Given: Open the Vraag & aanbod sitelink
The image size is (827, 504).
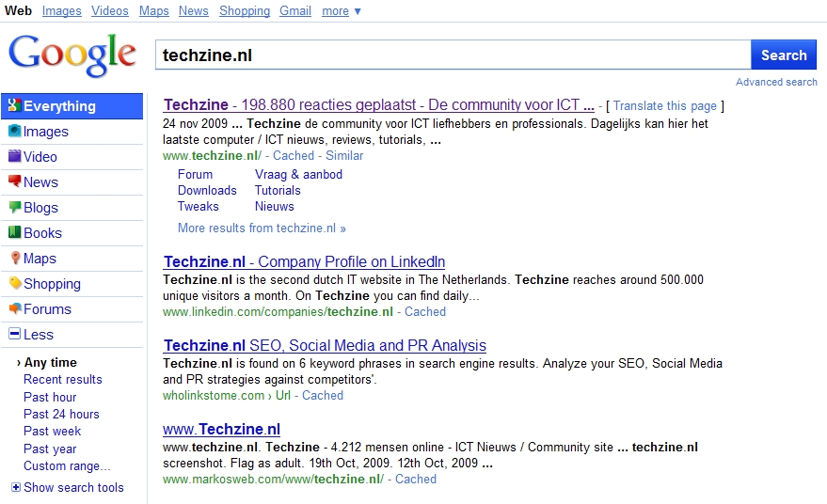Looking at the screenshot, I should pyautogui.click(x=298, y=175).
